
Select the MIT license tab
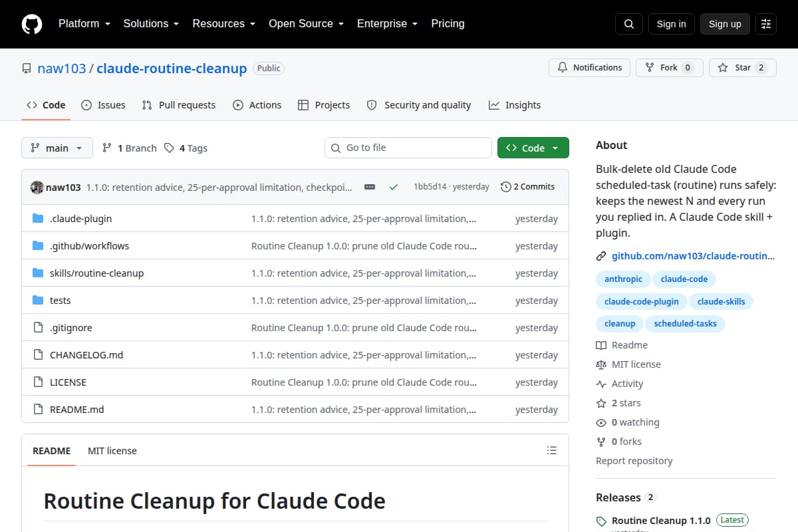tap(112, 451)
